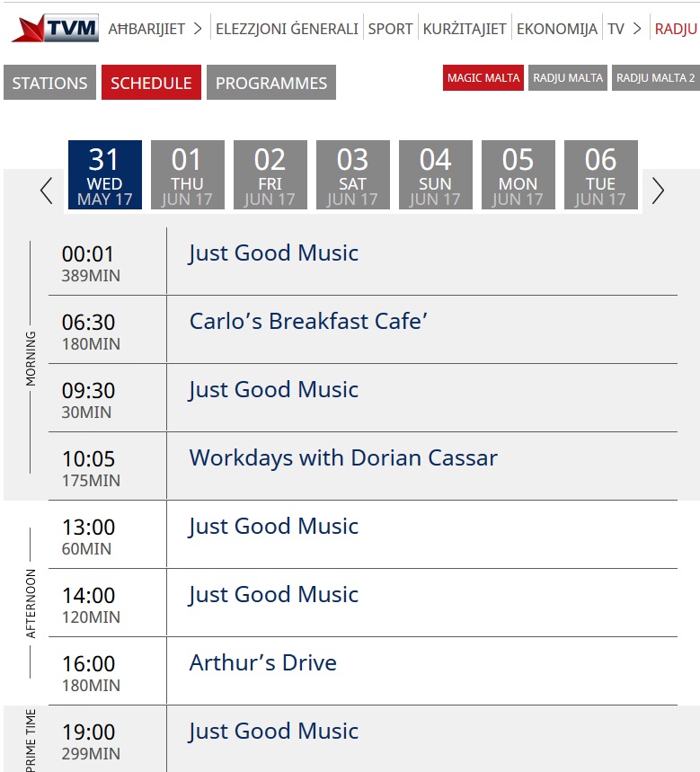The image size is (700, 772).
Task: Click the TVM logo
Action: point(55,28)
